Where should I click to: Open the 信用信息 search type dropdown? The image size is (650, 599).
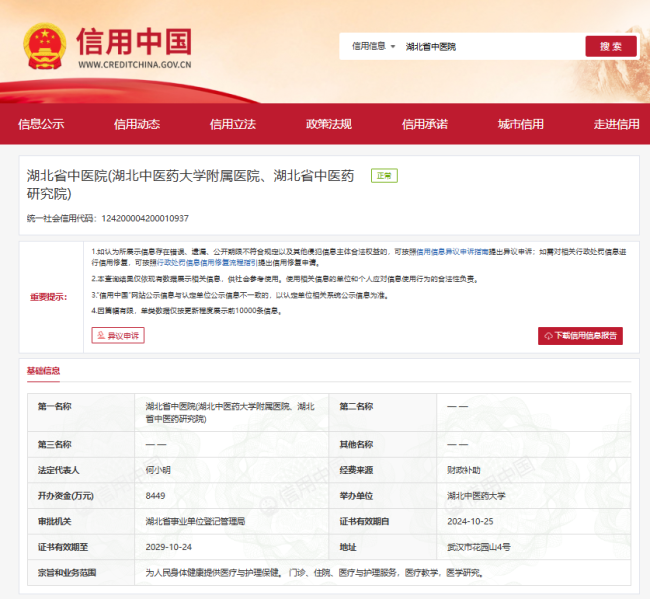[373, 46]
